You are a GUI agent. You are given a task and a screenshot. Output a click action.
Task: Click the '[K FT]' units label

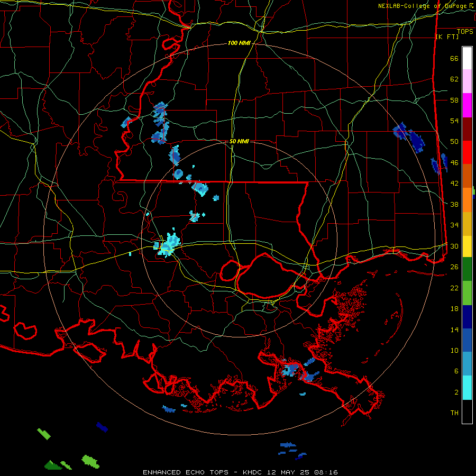447,37
